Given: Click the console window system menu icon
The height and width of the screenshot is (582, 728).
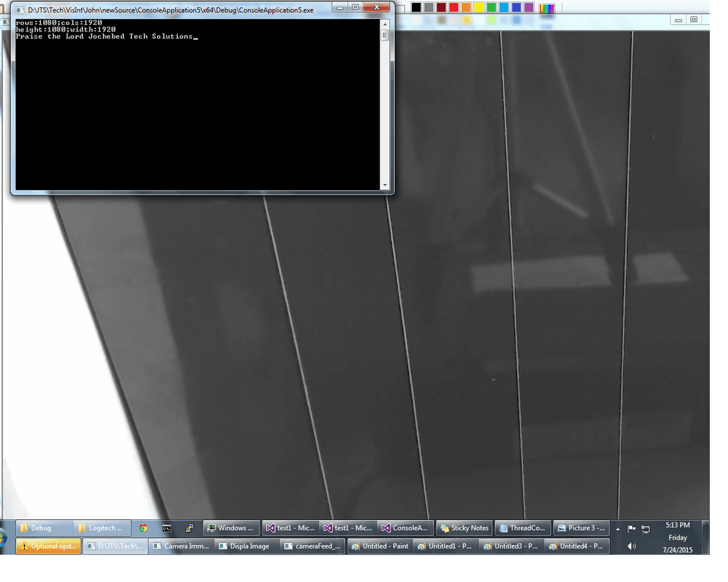Looking at the screenshot, I should click(20, 9).
